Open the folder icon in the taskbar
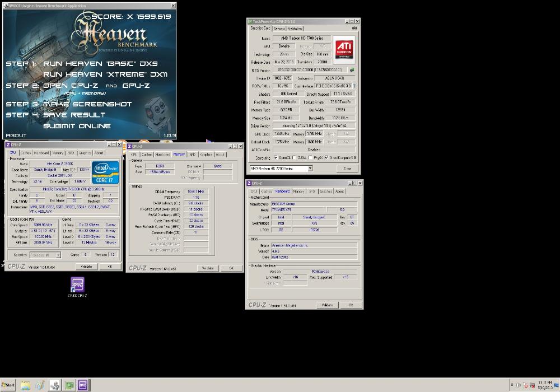Image resolution: width=560 pixels, height=392 pixels. point(25,385)
